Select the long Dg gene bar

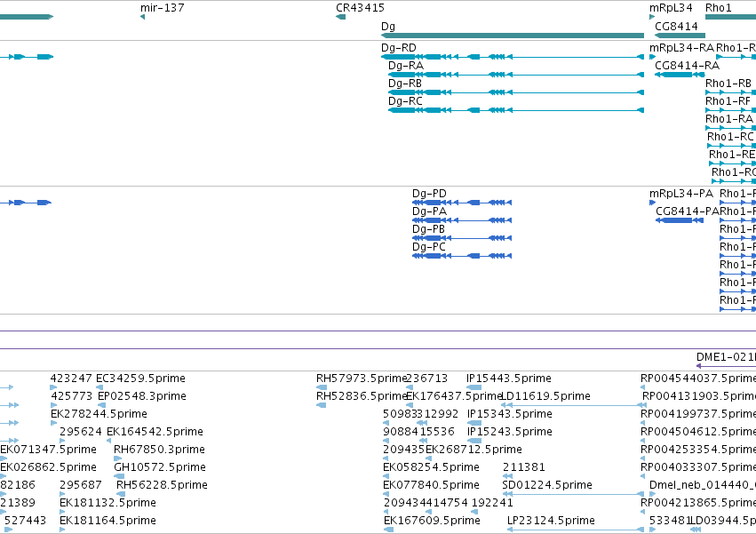tap(513, 36)
